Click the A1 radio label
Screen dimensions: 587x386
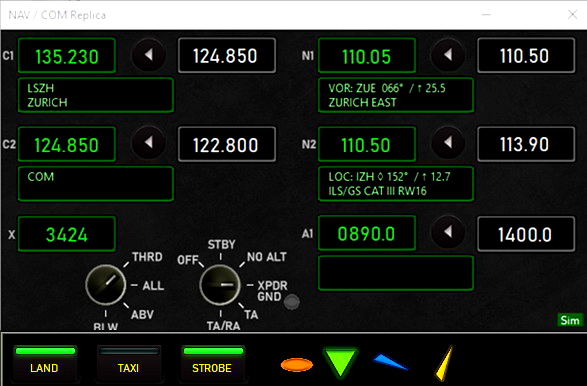[307, 234]
